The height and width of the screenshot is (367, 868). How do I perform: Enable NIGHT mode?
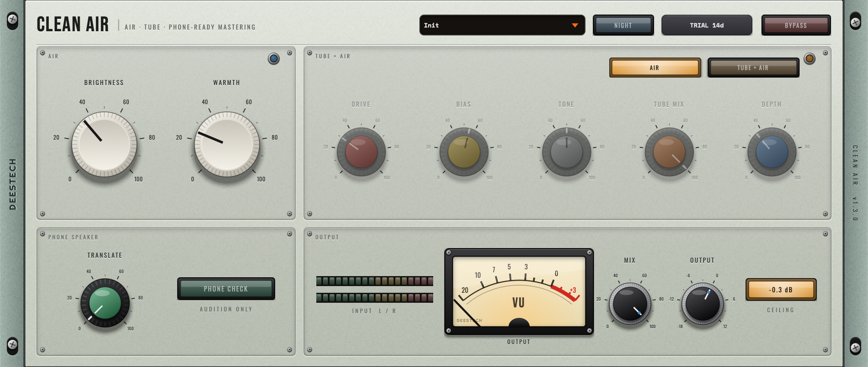point(623,25)
